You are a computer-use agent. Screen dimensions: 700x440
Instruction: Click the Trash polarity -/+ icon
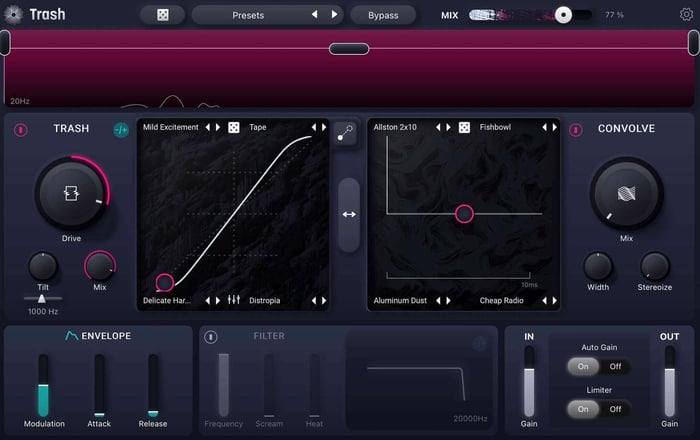click(x=121, y=130)
